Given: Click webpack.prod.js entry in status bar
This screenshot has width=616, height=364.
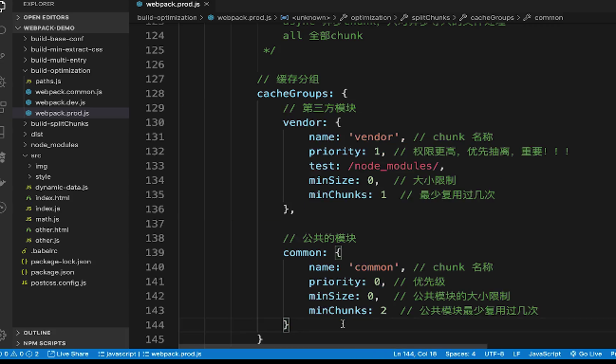Looking at the screenshot, I should 172,354.
